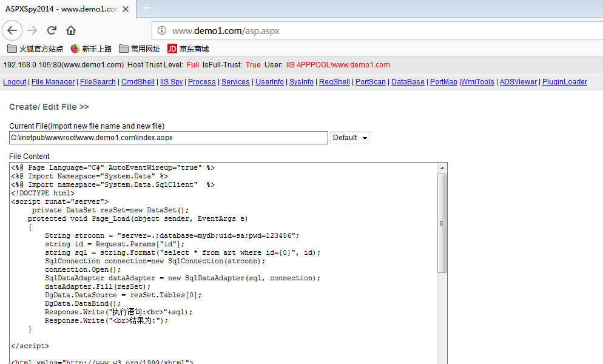This screenshot has width=603, height=364.
Task: Close the ASPXSpy2014 browser tab
Action: tap(126, 9)
